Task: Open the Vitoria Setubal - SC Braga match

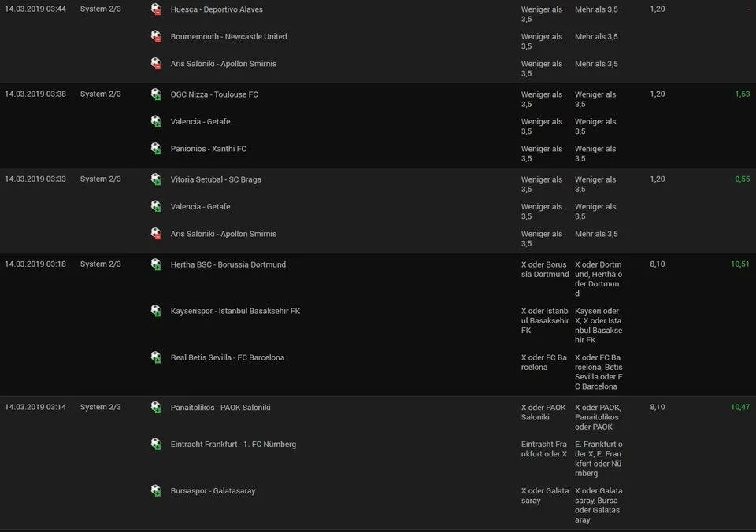Action: tap(217, 179)
